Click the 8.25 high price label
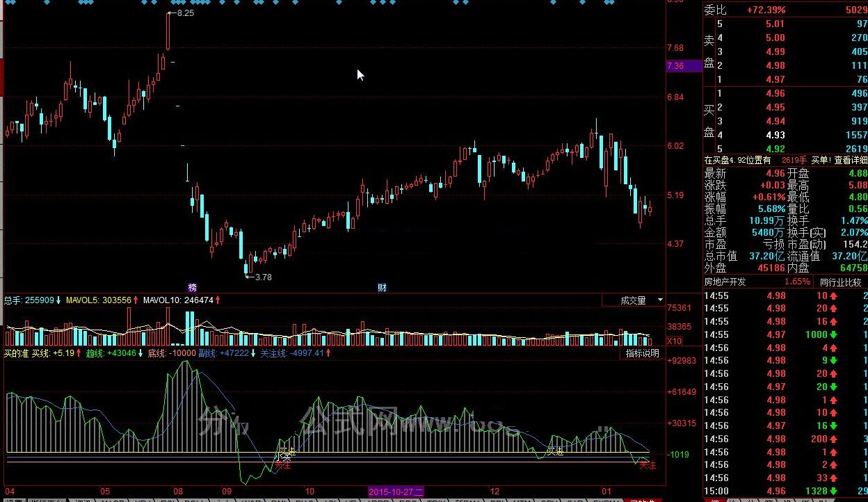This screenshot has height=502, width=868. pyautogui.click(x=185, y=13)
